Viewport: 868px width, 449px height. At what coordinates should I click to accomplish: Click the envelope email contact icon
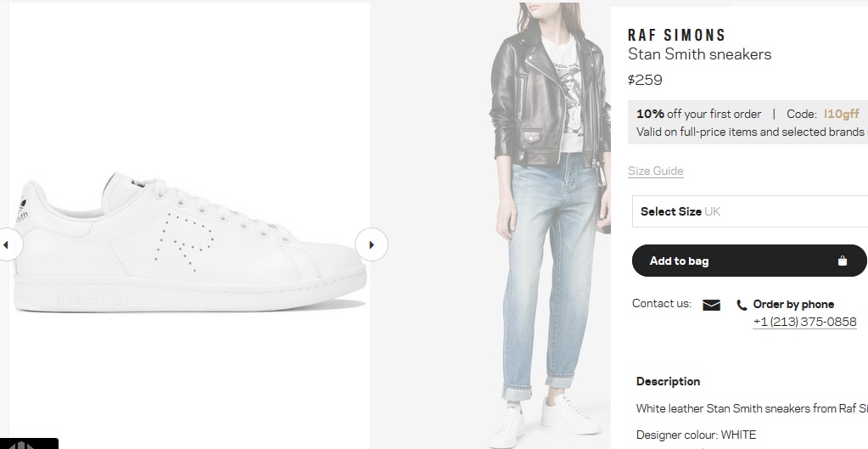coord(711,305)
